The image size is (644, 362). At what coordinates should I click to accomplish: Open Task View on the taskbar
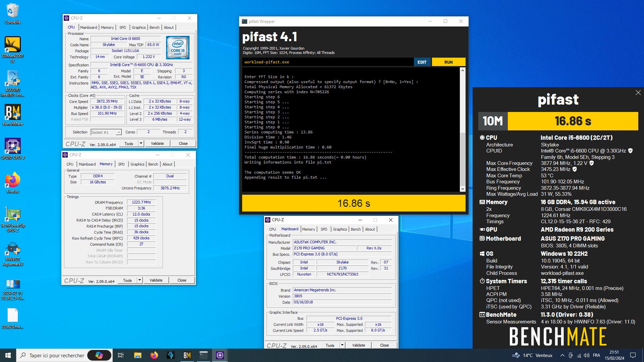click(121, 355)
